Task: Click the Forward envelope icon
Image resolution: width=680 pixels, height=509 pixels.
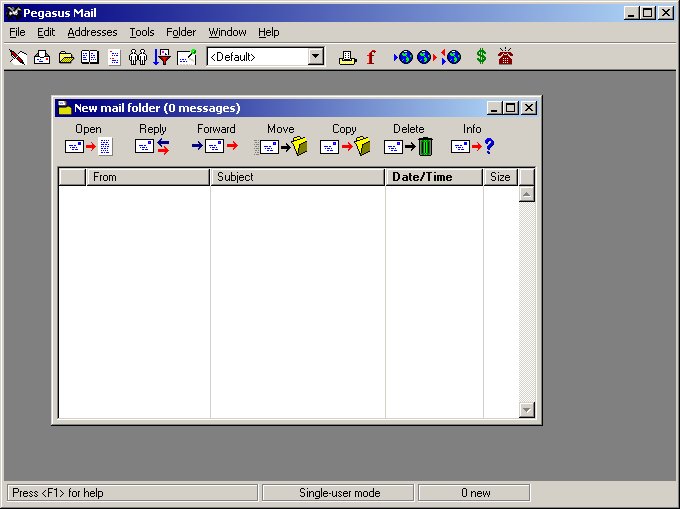Action: click(x=215, y=146)
